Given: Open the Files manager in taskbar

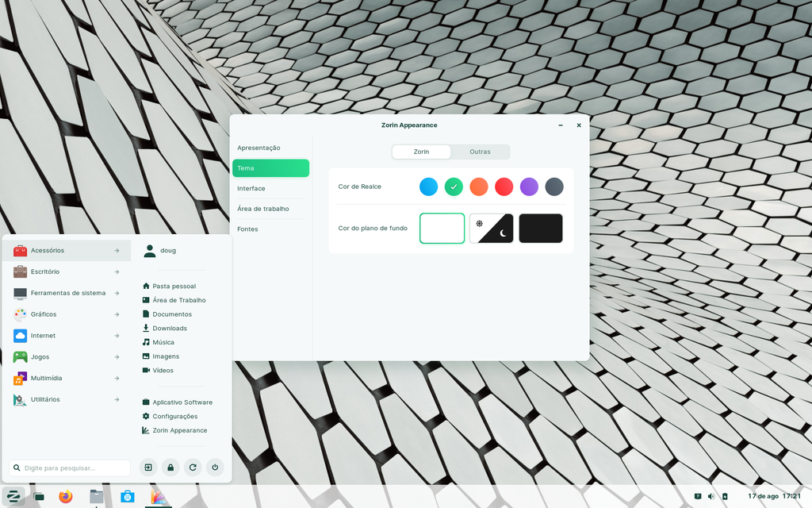Looking at the screenshot, I should (x=96, y=497).
